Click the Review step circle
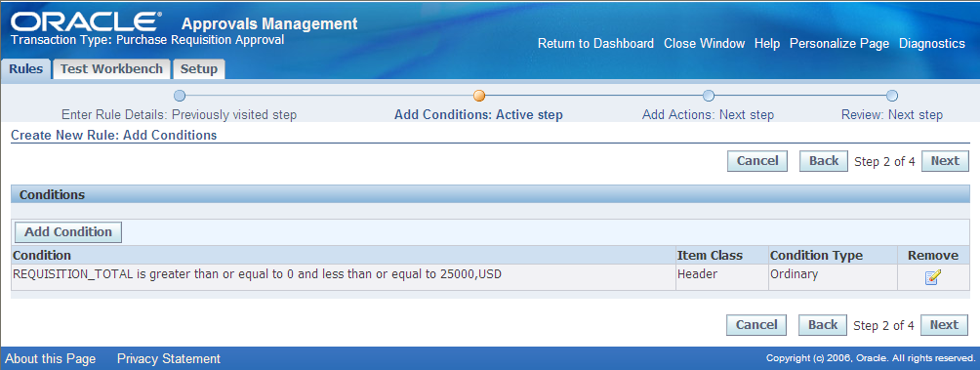Image resolution: width=980 pixels, height=370 pixels. click(892, 96)
